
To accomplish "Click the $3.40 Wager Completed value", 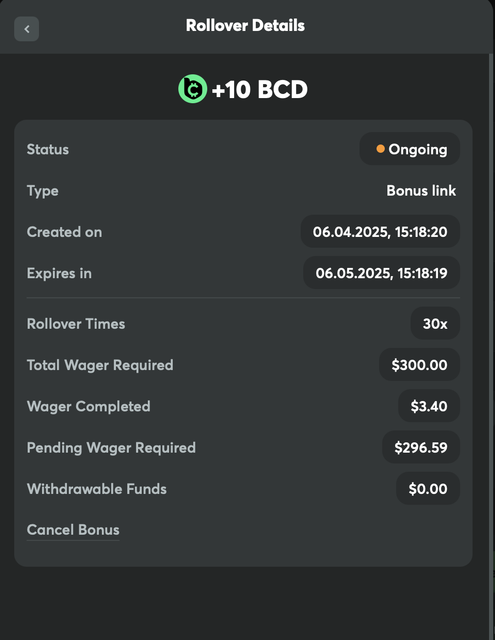I will 429,406.
